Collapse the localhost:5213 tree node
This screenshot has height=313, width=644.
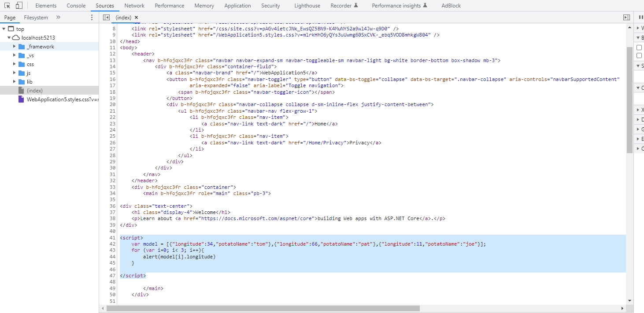(9, 38)
